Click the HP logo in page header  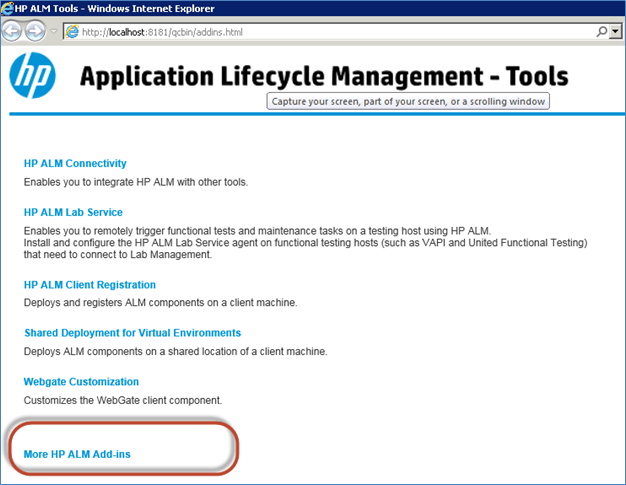click(x=33, y=76)
